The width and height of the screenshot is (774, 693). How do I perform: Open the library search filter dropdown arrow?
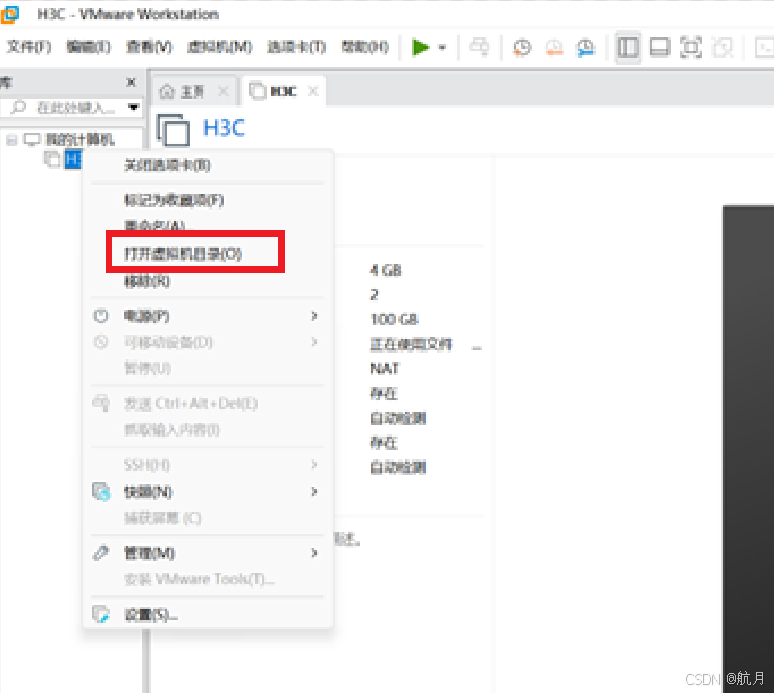[133, 107]
